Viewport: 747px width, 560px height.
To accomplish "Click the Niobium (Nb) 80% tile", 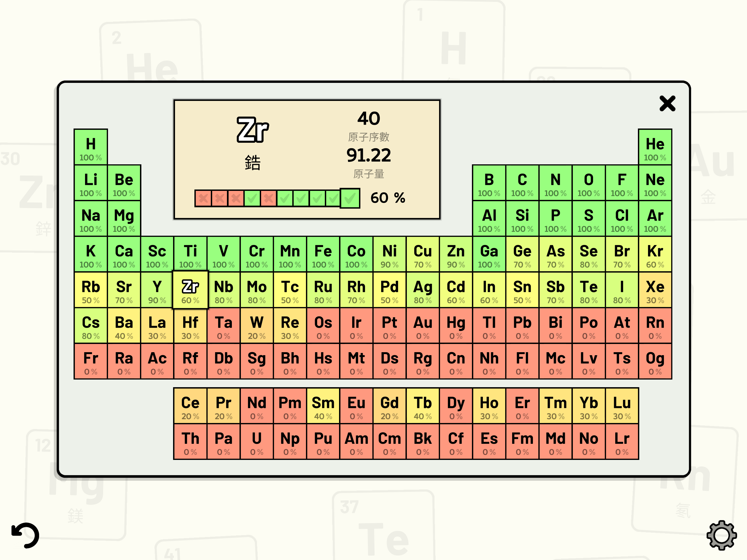I will click(223, 290).
